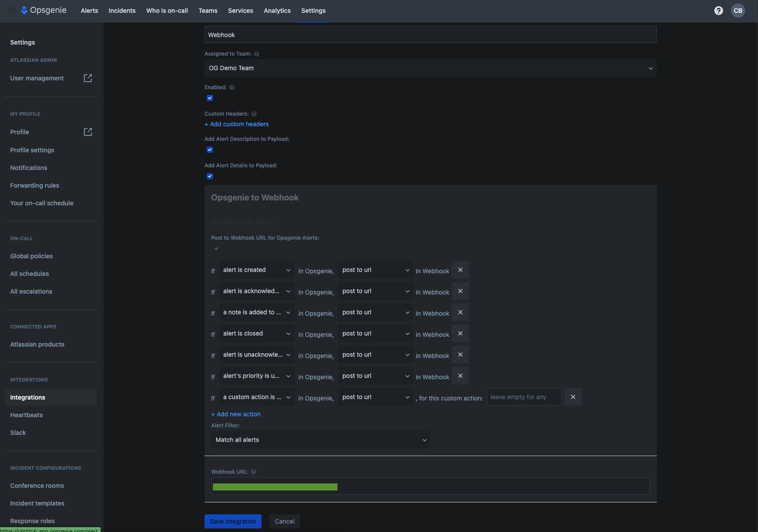
Task: Open User management external link icon
Action: pos(88,78)
